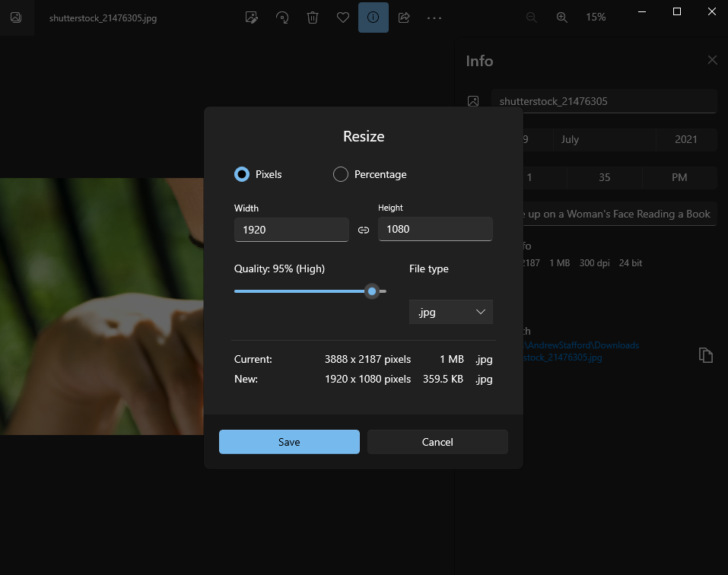728x575 pixels.
Task: Select the Pixels radio button
Action: click(x=242, y=174)
